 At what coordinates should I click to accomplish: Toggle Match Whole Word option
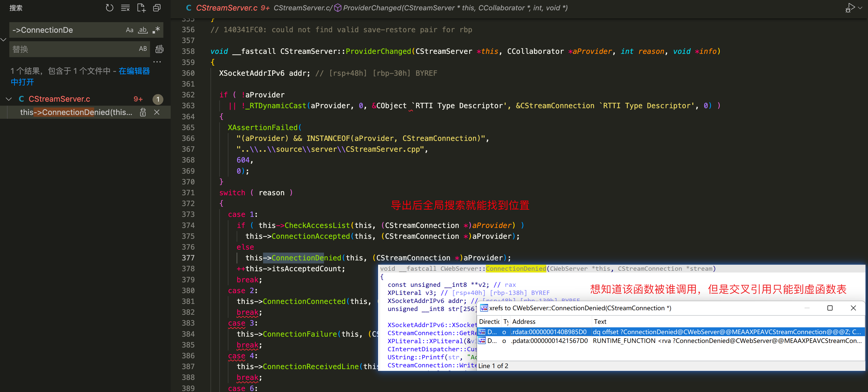[x=143, y=30]
